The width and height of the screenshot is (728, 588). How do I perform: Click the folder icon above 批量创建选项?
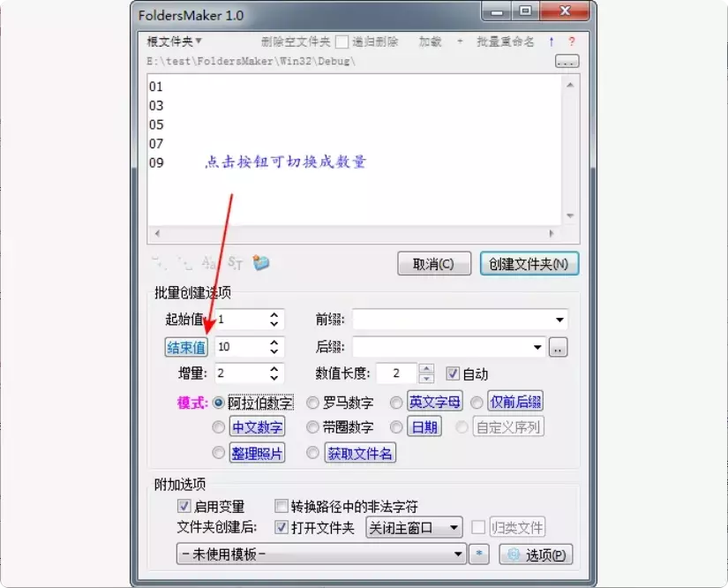point(261,262)
